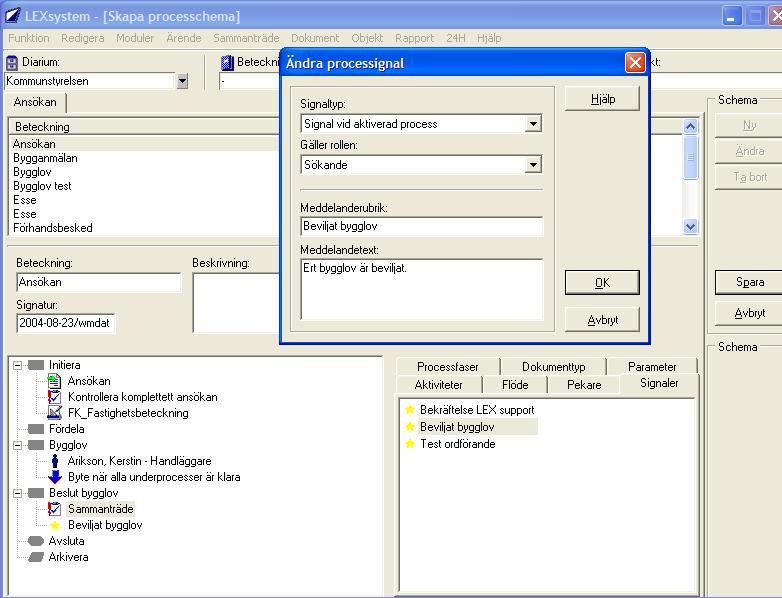Switch to the Processfaser tab
Screen dimensions: 782x598
tap(447, 367)
